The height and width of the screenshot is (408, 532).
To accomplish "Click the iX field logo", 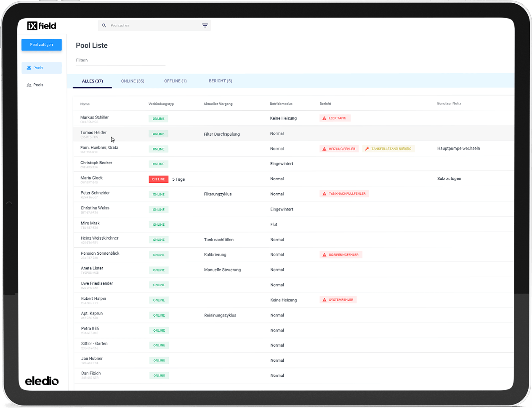I will 42,26.
